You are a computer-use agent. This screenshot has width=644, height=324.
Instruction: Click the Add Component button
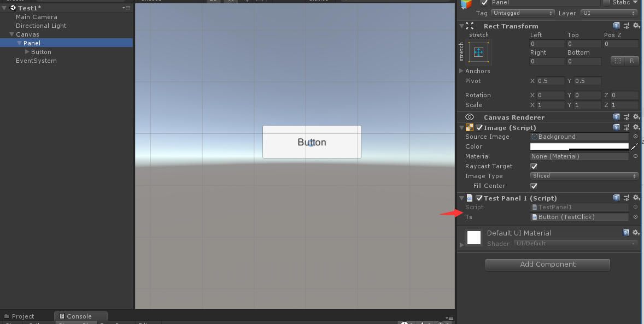(x=547, y=264)
